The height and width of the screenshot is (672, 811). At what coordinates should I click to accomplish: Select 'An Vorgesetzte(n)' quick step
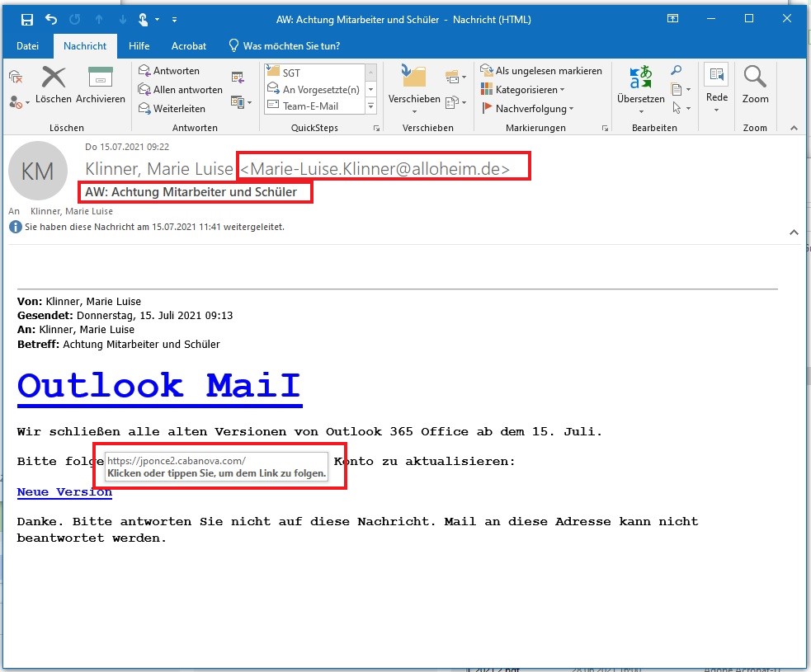(x=315, y=89)
